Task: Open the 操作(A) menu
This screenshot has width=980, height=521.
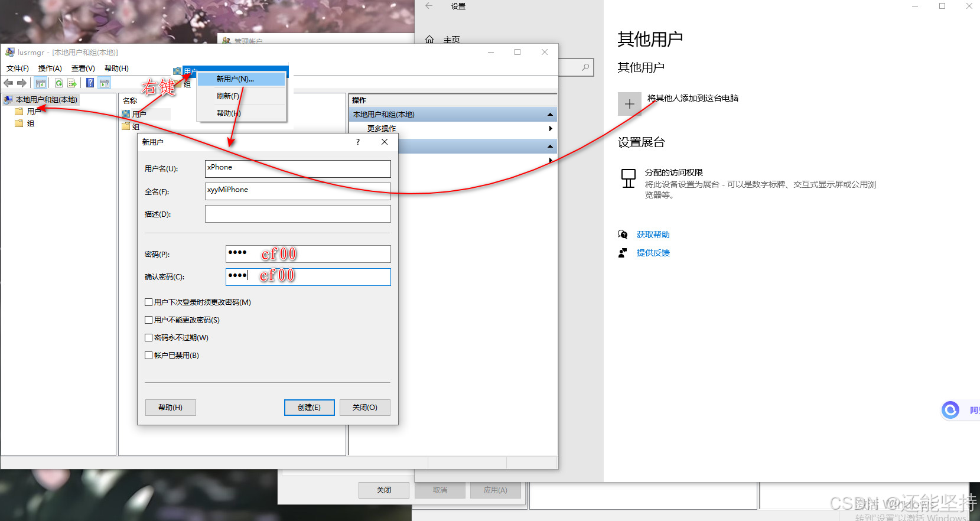Action: [x=50, y=69]
